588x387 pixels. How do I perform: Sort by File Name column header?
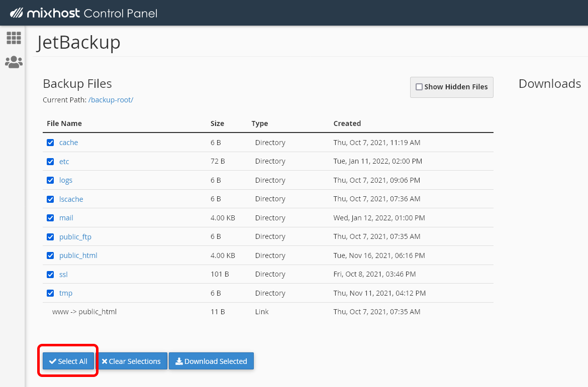click(x=64, y=123)
